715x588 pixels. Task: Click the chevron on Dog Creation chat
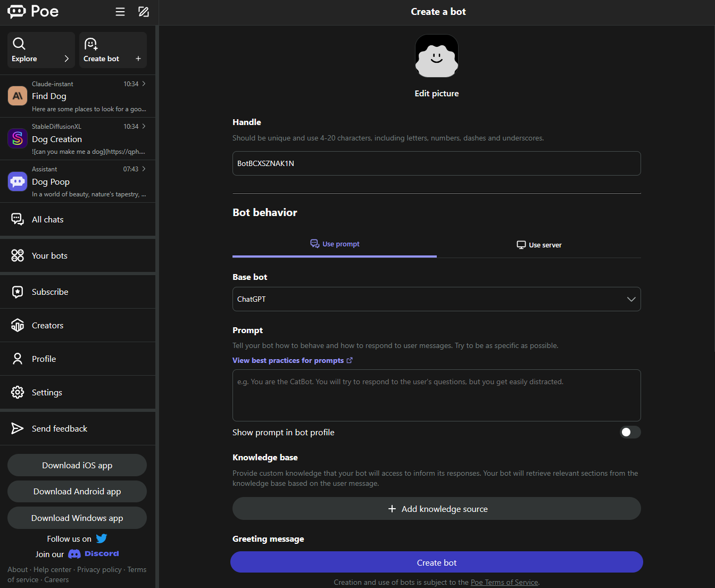144,126
